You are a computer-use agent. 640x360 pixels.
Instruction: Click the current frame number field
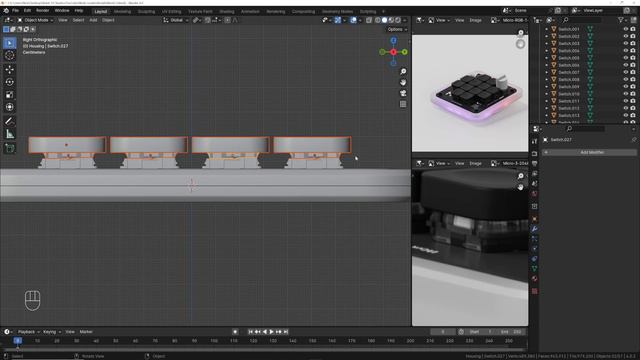point(443,332)
